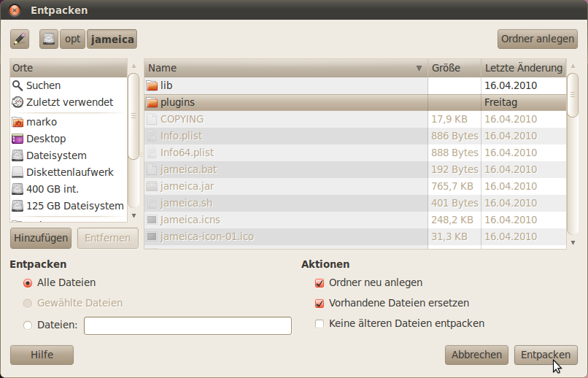This screenshot has height=378, width=588.
Task: Toggle sort order on Name column
Action: (x=286, y=68)
